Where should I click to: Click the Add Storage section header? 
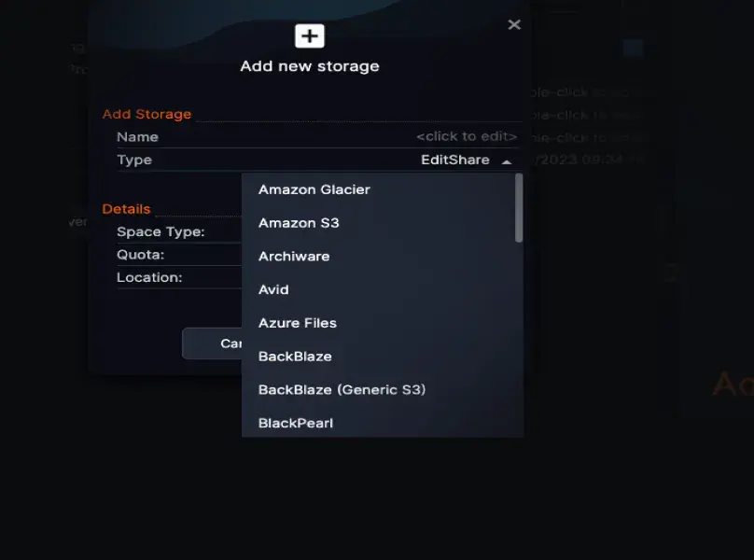(147, 114)
